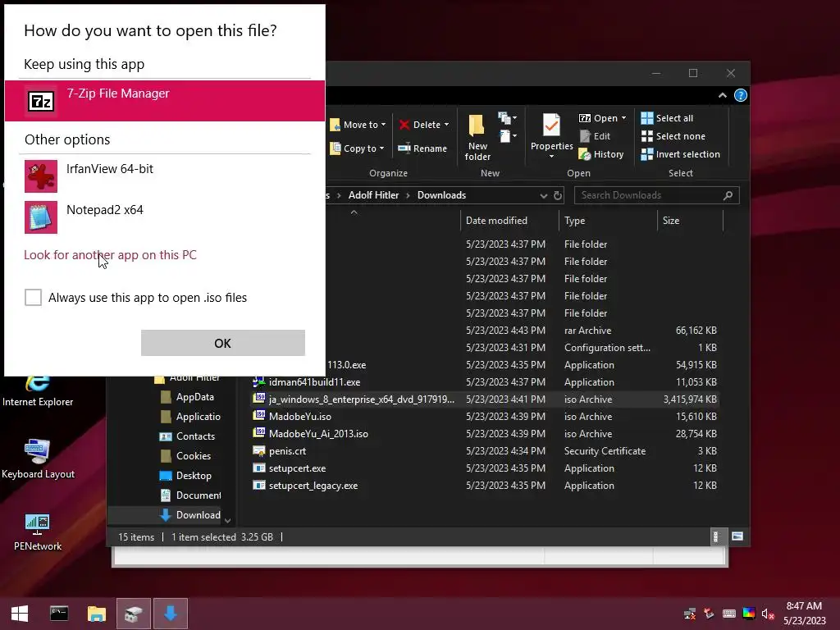This screenshot has width=840, height=630.
Task: Switch to large icons view in status bar
Action: point(737,536)
